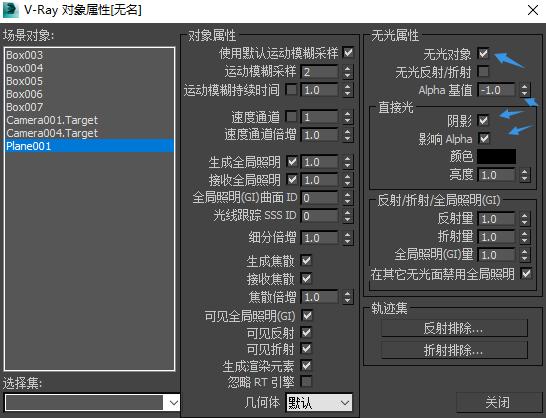546x418 pixels.
Task: Adjust 光线跟踪 SSS ID spinner
Action: [x=347, y=216]
